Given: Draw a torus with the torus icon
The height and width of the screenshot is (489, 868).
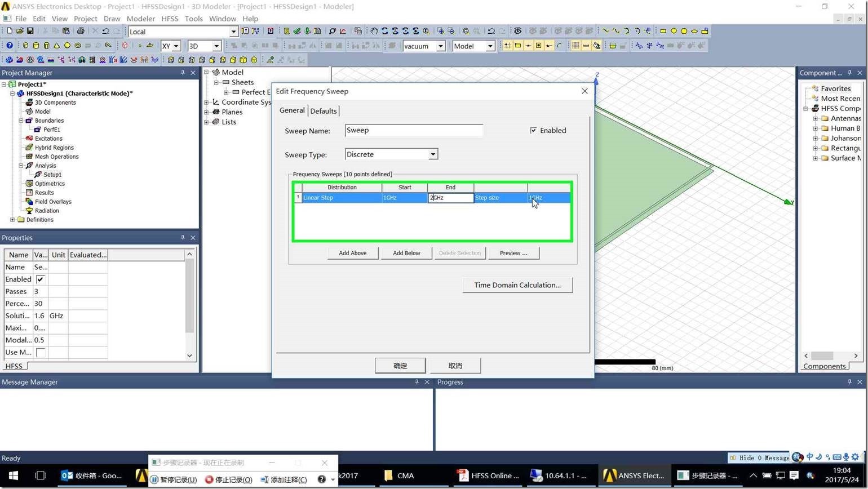Looking at the screenshot, I should (x=78, y=46).
